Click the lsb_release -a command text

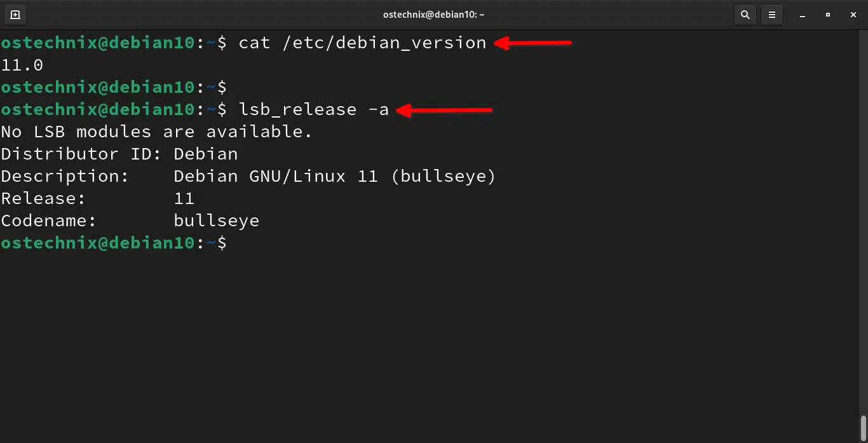[313, 109]
